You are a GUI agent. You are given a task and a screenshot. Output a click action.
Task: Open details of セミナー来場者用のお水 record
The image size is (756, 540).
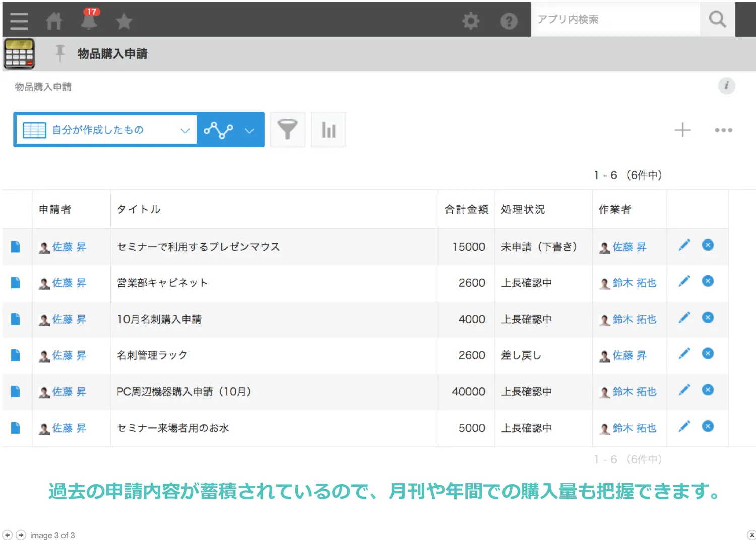pyautogui.click(x=16, y=428)
